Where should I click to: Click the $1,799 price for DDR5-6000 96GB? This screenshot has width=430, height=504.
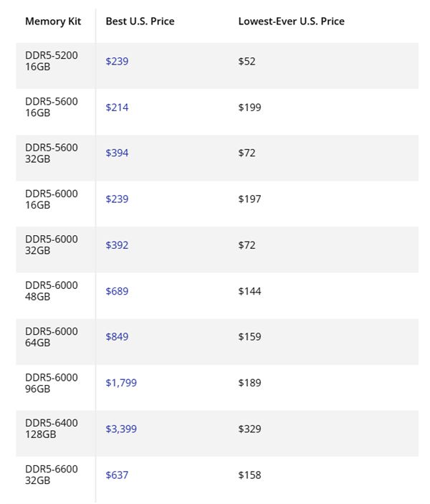[x=121, y=383]
